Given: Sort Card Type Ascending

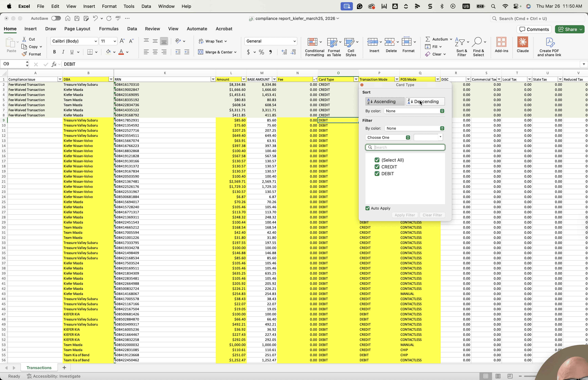Looking at the screenshot, I should point(385,101).
